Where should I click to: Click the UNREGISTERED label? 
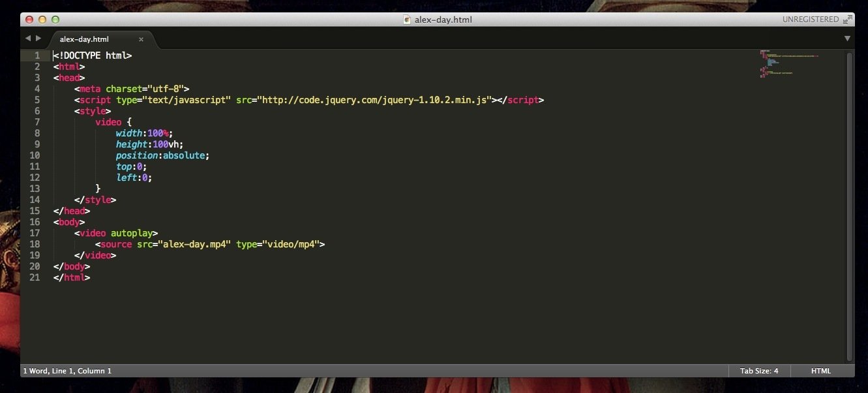click(811, 20)
